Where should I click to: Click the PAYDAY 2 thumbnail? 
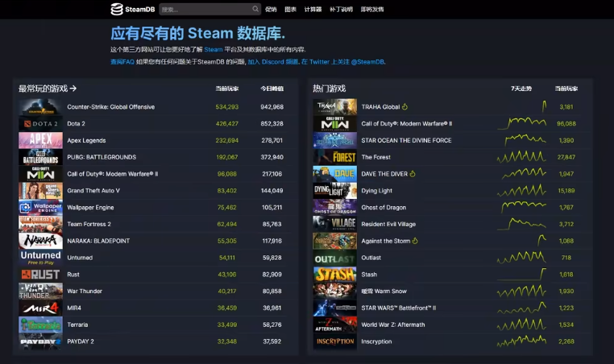click(40, 341)
